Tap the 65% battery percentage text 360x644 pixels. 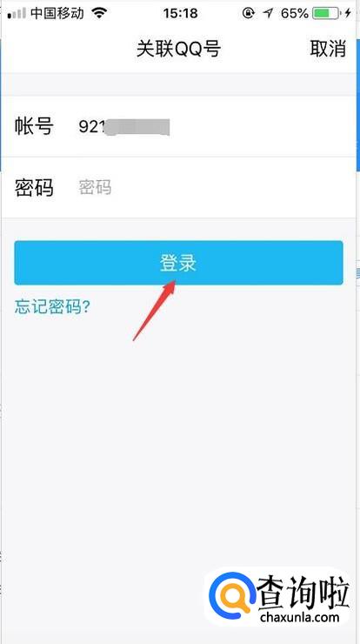[x=295, y=14]
